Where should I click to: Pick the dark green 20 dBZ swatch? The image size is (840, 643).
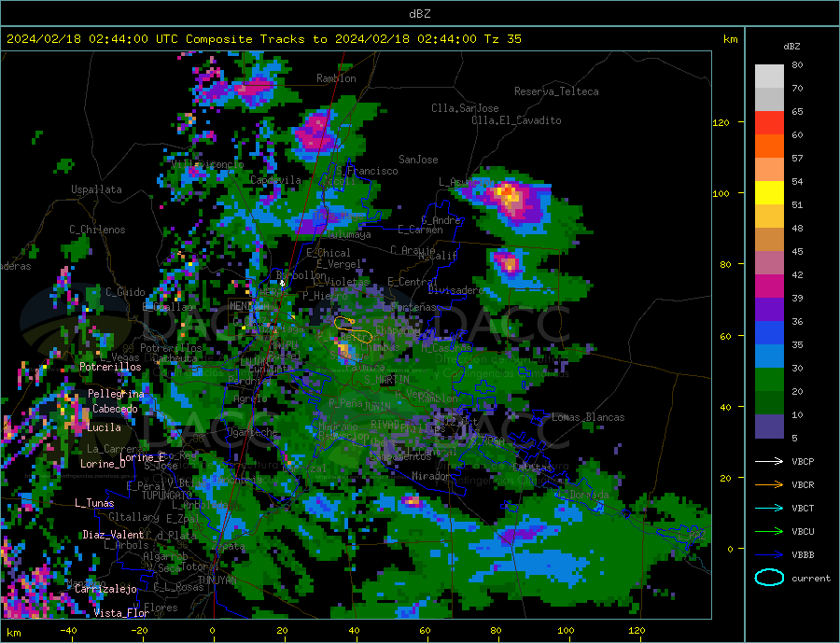(769, 403)
